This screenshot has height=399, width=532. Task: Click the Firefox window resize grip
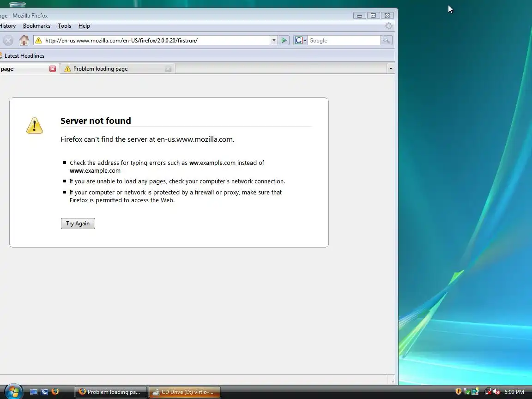pos(392,381)
